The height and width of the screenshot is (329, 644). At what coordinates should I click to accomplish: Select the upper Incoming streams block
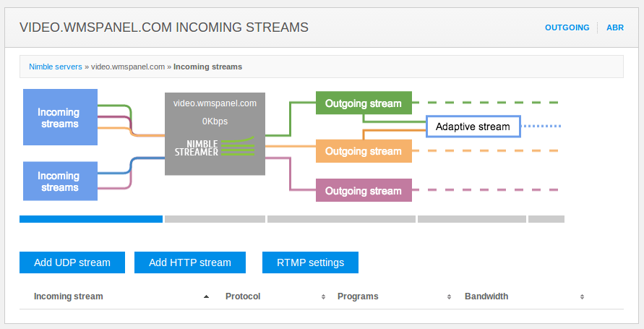(61, 117)
